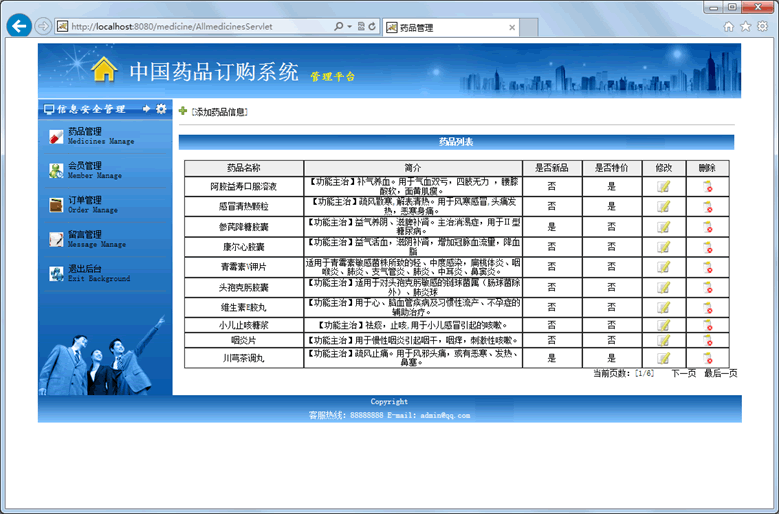The height and width of the screenshot is (514, 779).
Task: Open 会员管理 Member Manage menu
Action: click(94, 170)
